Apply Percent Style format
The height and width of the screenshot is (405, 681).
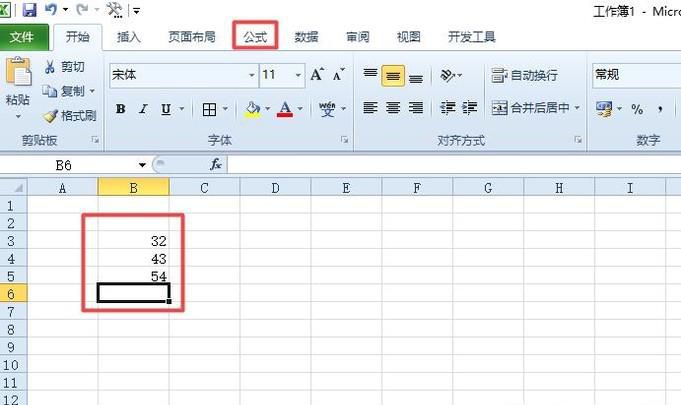tap(637, 109)
